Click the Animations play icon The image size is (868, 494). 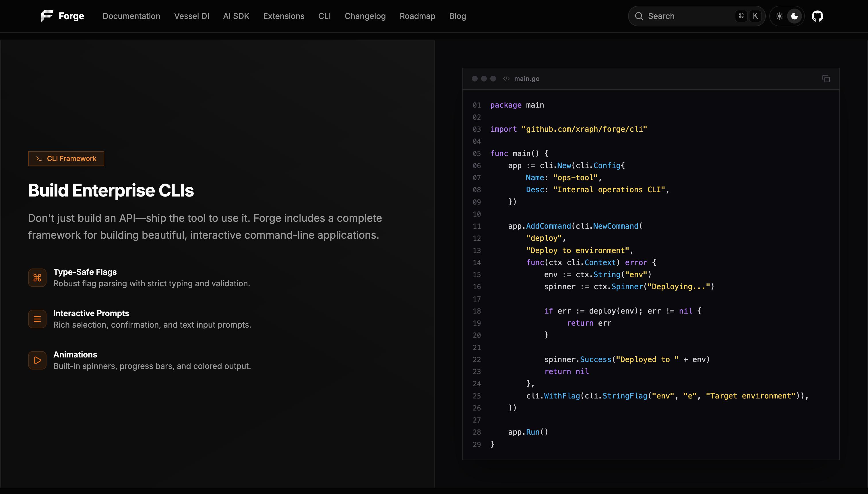point(37,360)
